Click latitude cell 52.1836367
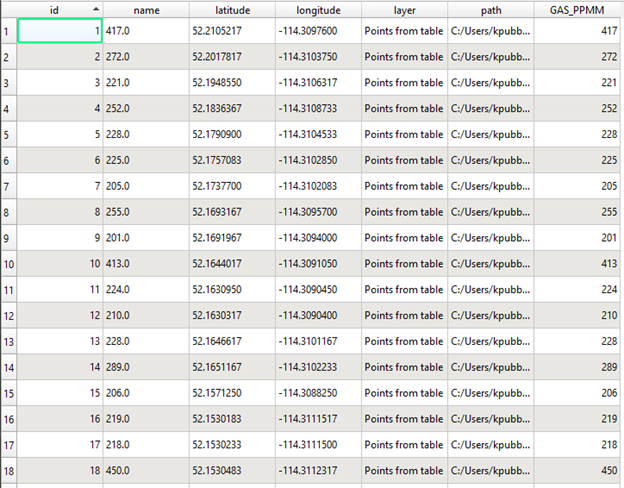 [x=232, y=108]
